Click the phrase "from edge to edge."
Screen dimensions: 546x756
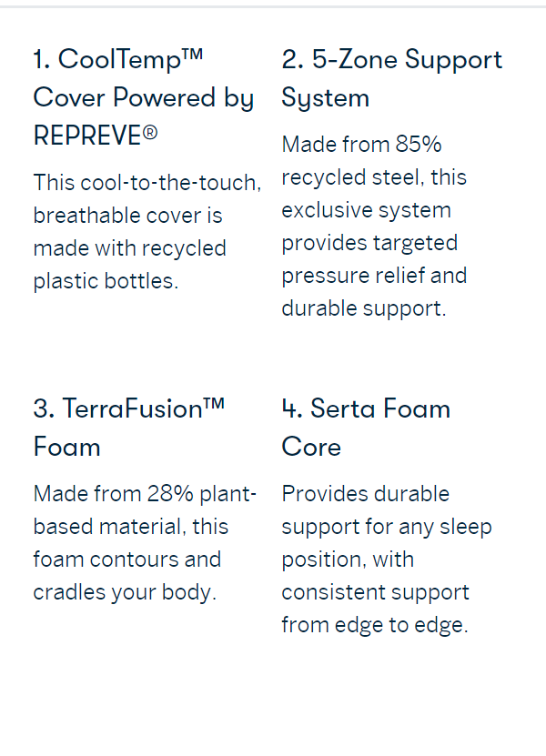(374, 625)
